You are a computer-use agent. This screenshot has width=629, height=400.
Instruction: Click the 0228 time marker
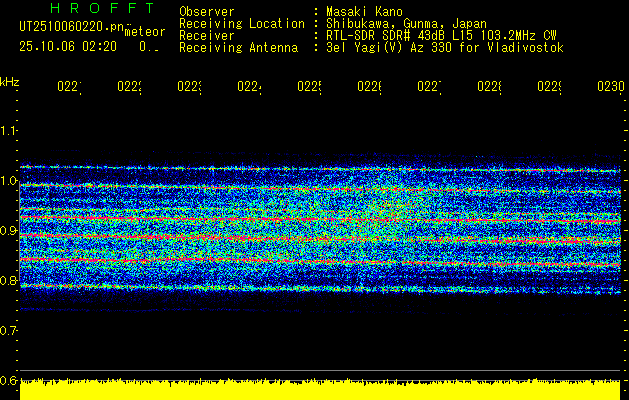[489, 86]
